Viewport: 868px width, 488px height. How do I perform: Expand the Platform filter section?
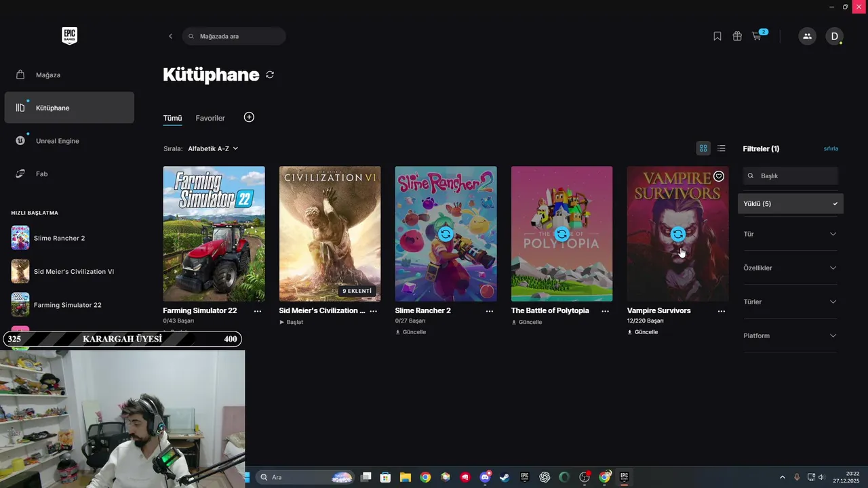(x=791, y=335)
